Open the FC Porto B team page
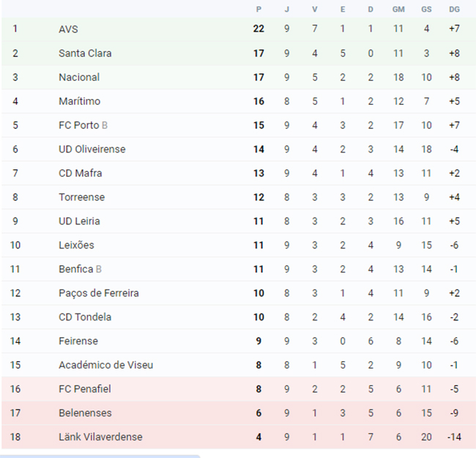Screen dimensions: 476x458 click(83, 125)
